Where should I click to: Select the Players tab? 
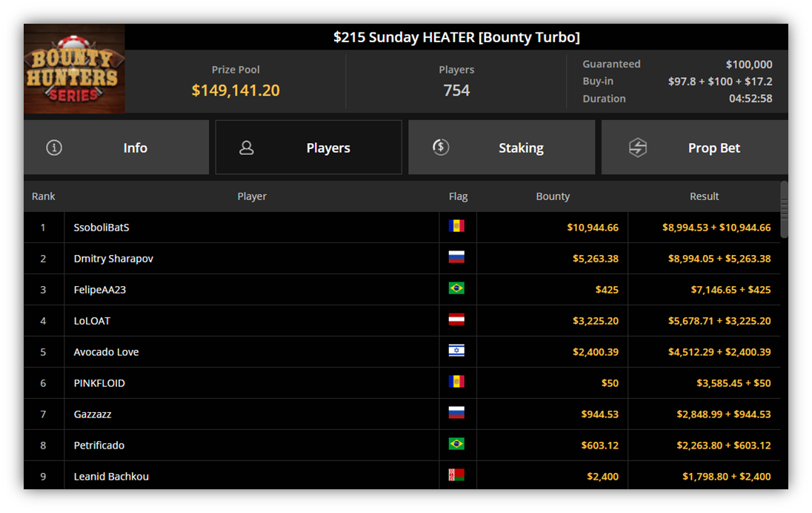(x=309, y=148)
